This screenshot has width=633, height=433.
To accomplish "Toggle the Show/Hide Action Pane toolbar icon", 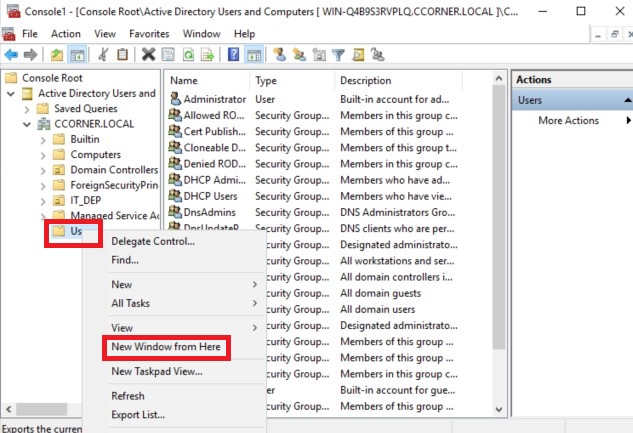I will (254, 54).
